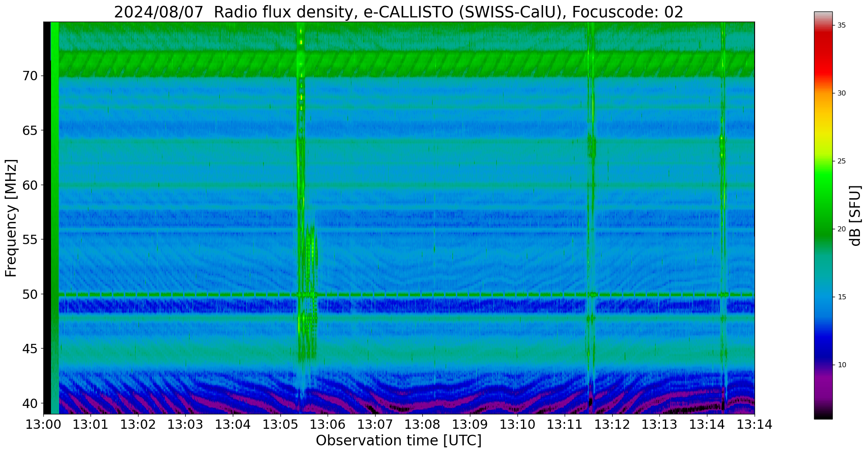
Task: Click the 'Observation time [UTC]' axis label
Action: pyautogui.click(x=399, y=441)
